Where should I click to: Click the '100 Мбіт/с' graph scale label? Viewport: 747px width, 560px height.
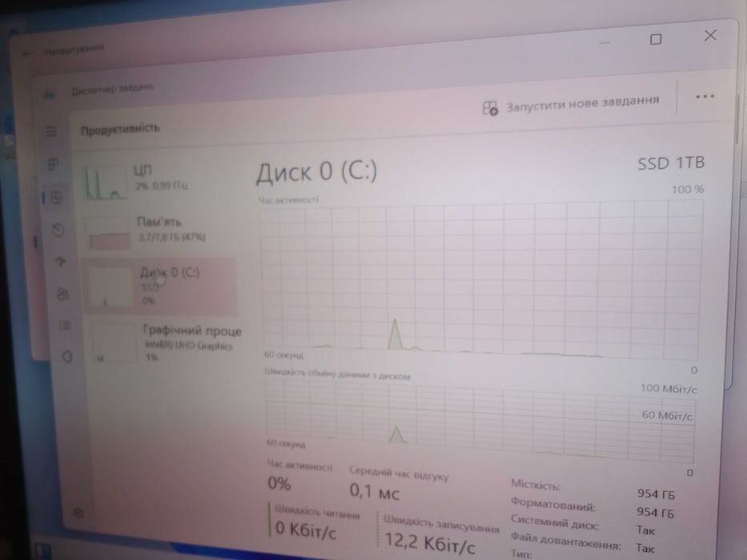coord(669,389)
